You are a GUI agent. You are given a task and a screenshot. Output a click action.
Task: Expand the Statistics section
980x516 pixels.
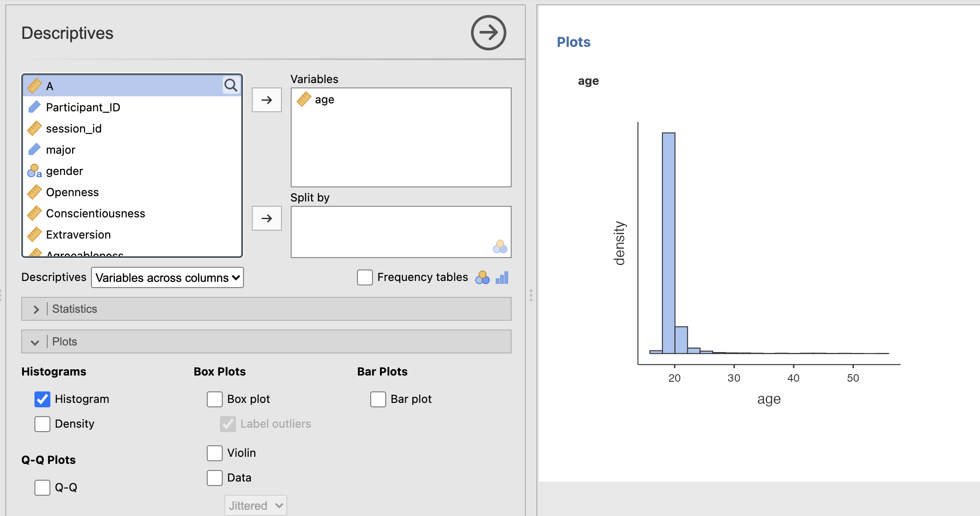pyautogui.click(x=266, y=309)
